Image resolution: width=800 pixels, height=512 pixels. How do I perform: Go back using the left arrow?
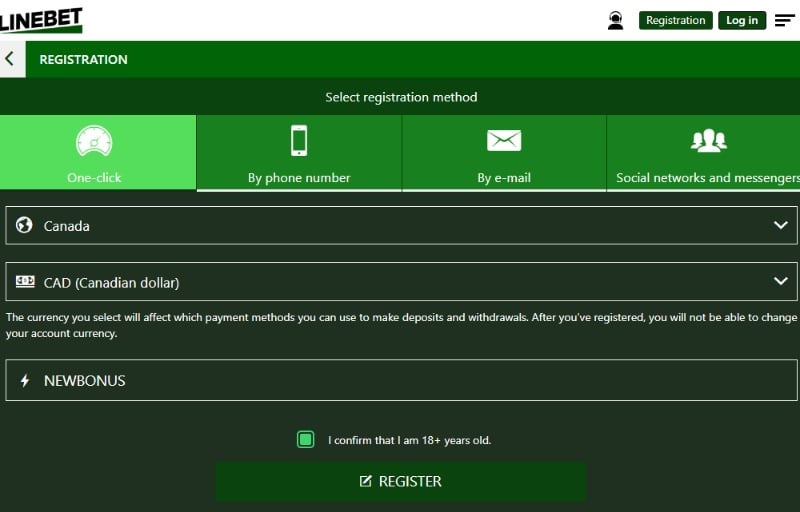click(10, 59)
